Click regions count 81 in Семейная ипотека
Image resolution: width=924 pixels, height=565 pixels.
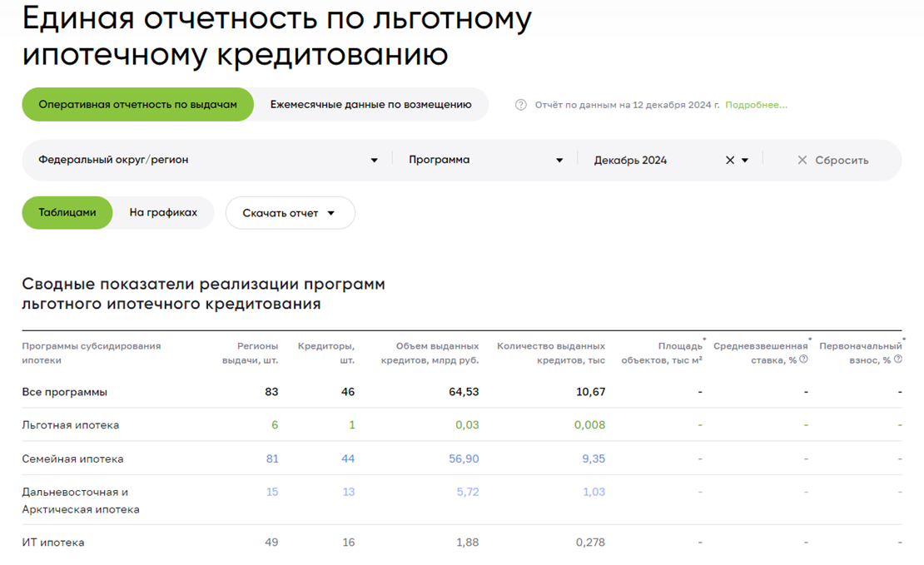pyautogui.click(x=272, y=458)
